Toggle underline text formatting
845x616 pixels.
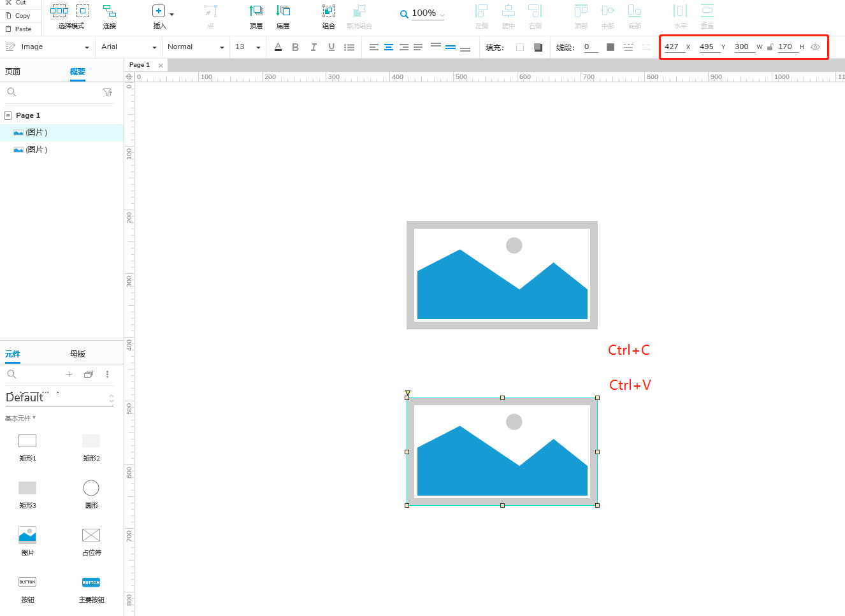[x=331, y=47]
